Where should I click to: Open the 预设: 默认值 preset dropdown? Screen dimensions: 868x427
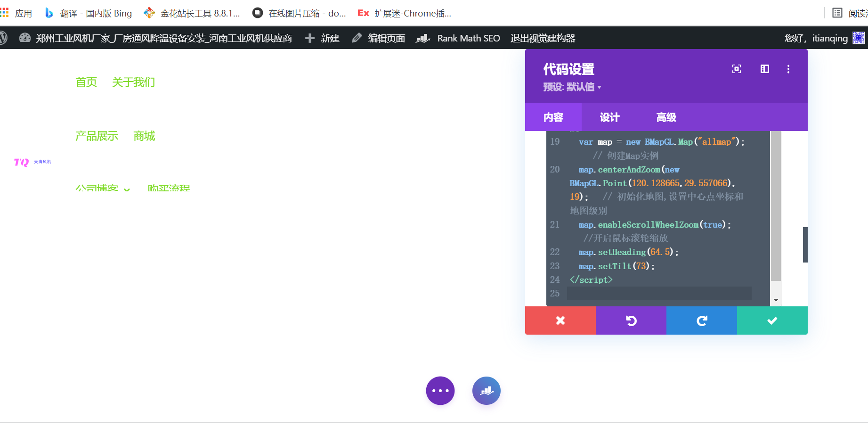pos(572,87)
